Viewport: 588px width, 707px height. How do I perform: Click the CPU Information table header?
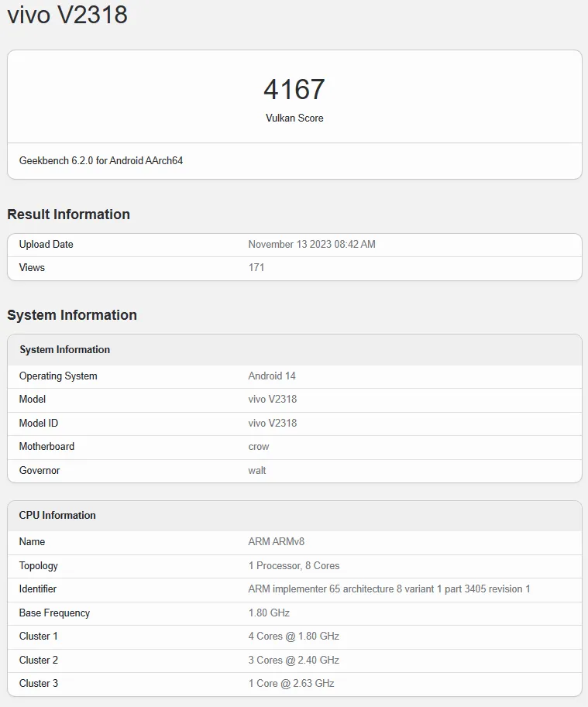[57, 516]
